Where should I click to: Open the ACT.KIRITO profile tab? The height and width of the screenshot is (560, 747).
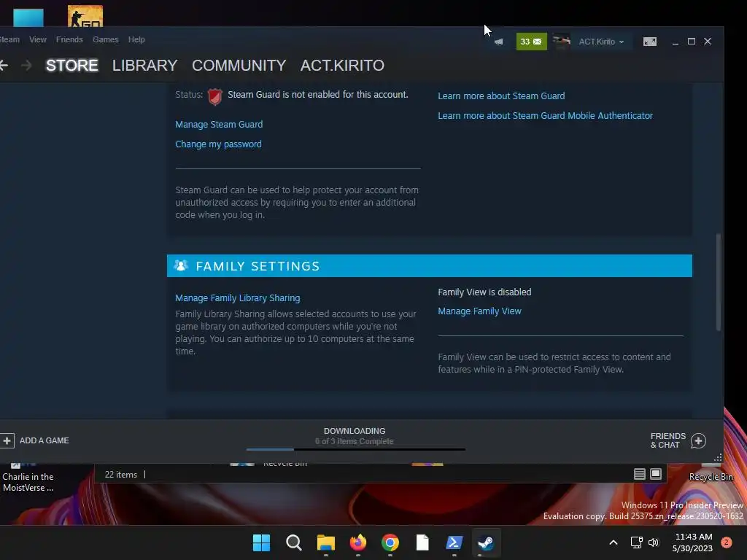pos(342,65)
